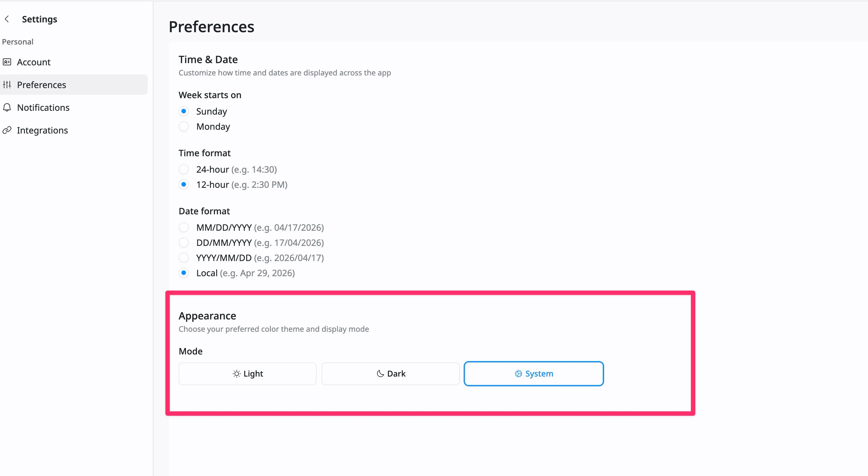
Task: Click the 'Mode' label
Action: pos(190,351)
